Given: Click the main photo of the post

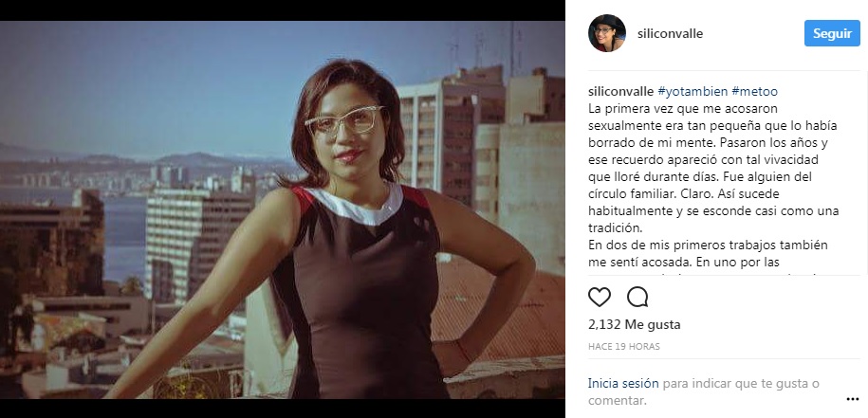Looking at the screenshot, I should (x=283, y=209).
